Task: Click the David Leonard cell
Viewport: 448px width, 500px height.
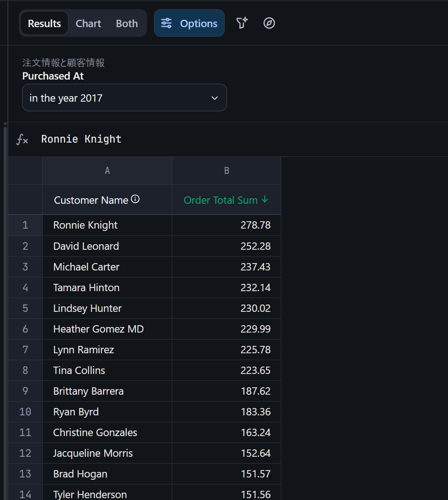Action: [86, 246]
